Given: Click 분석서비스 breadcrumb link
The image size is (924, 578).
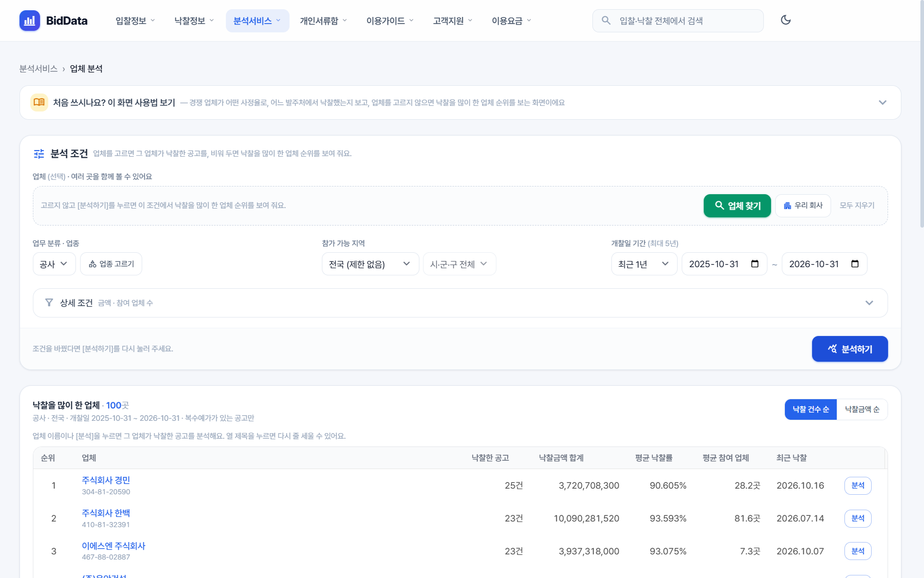Looking at the screenshot, I should pos(38,69).
